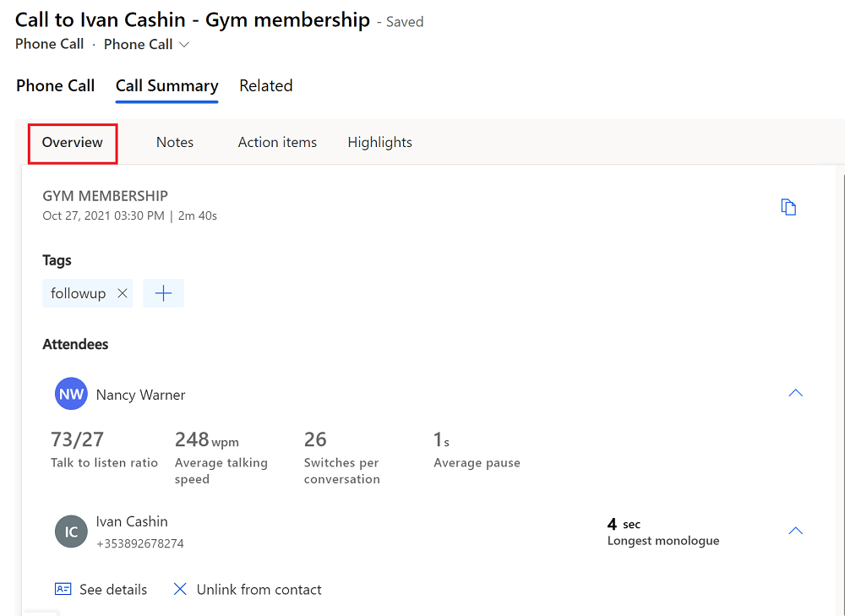Click Ivan Cashin's IC avatar
845x616 pixels.
coord(71,532)
